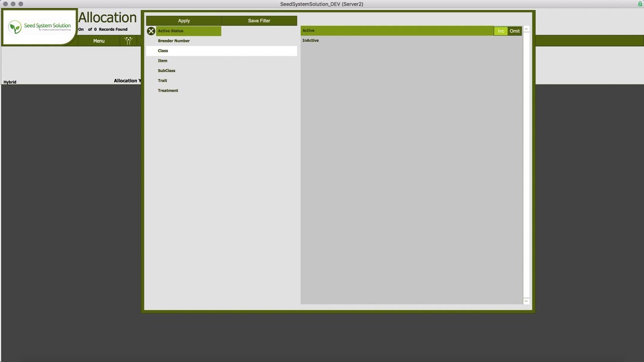Viewport: 644px width, 362px height.
Task: Click the Allocation column header behind dialog
Action: (x=127, y=80)
